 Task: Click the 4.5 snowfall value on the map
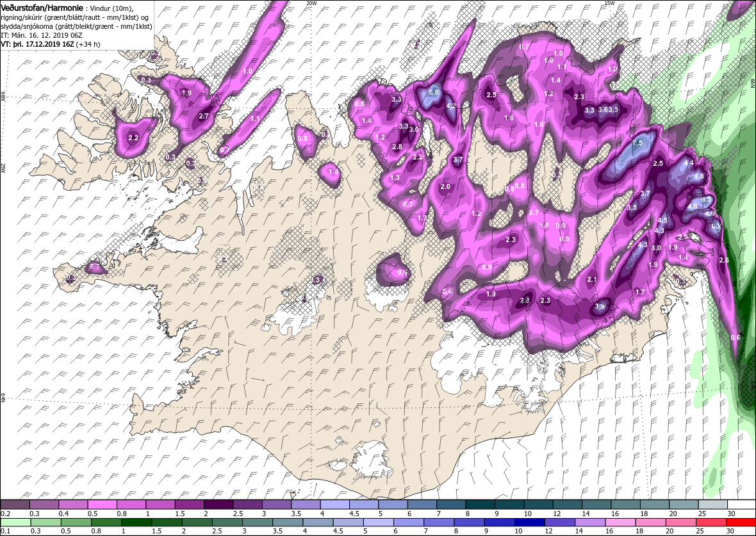[662, 220]
